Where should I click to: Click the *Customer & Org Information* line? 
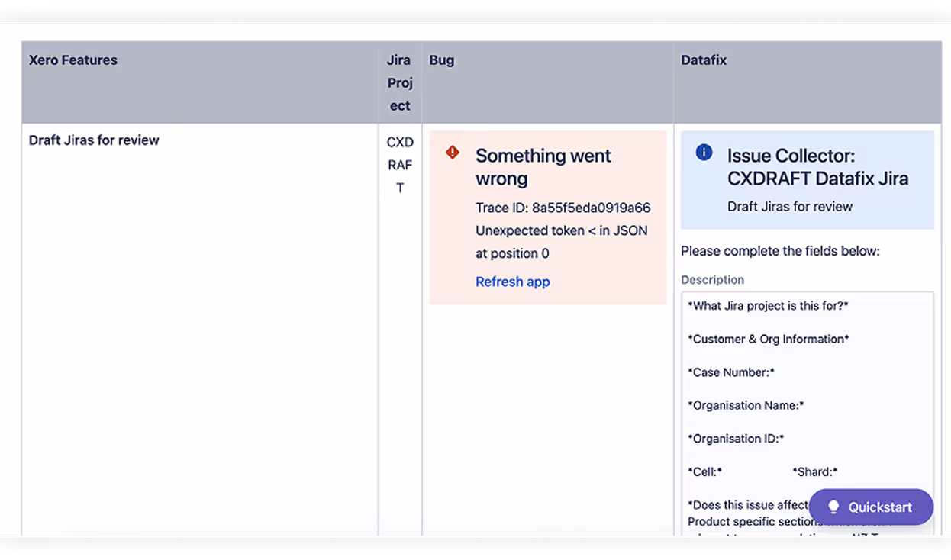(x=768, y=339)
